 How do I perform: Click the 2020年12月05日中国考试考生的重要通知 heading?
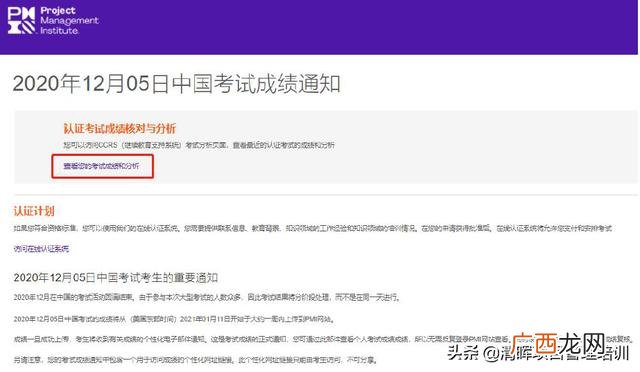(116, 278)
